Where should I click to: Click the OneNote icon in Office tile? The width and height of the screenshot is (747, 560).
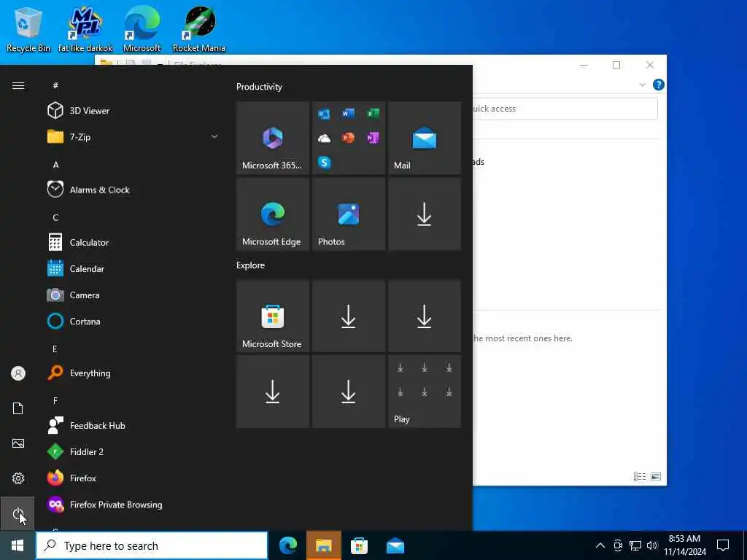373,138
